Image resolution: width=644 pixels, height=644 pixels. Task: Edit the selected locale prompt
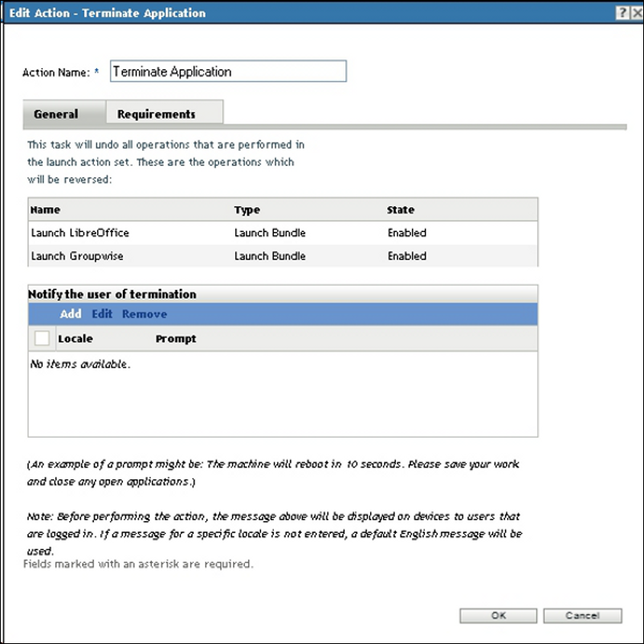click(x=101, y=314)
